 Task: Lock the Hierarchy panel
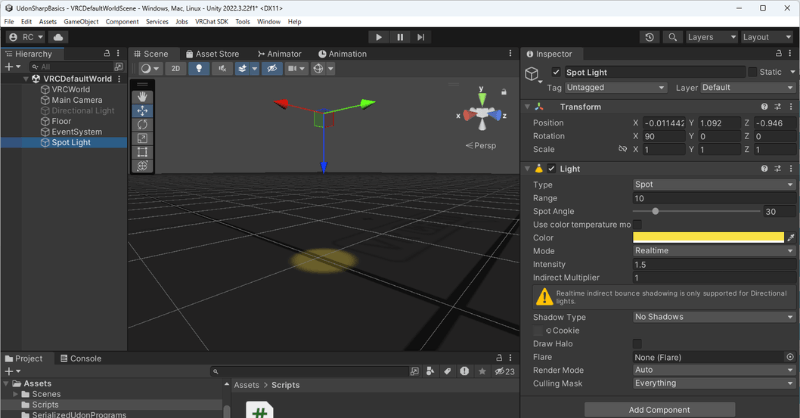[107, 54]
